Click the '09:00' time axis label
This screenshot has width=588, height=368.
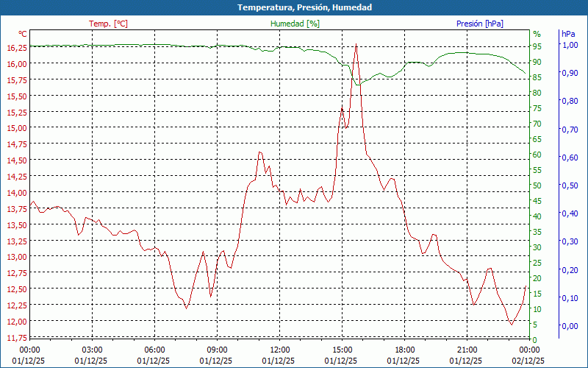pyautogui.click(x=217, y=350)
